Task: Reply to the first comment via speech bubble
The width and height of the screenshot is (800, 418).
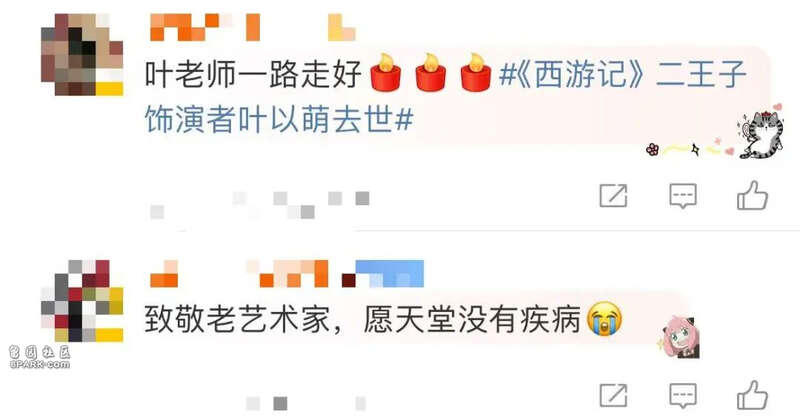Action: tap(683, 196)
